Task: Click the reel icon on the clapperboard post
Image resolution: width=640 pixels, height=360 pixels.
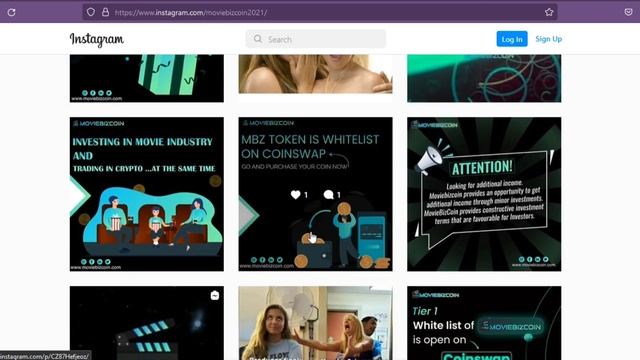Action: point(215,295)
